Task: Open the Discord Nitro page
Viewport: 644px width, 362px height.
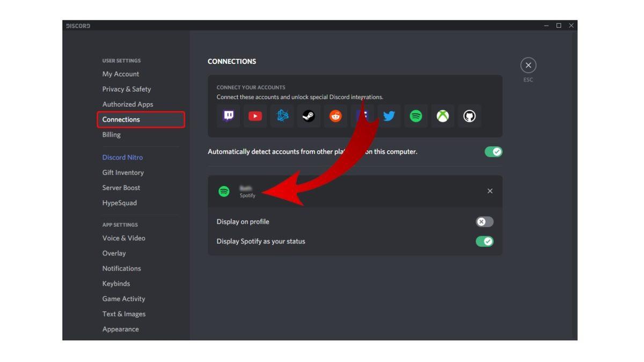Action: [x=122, y=157]
